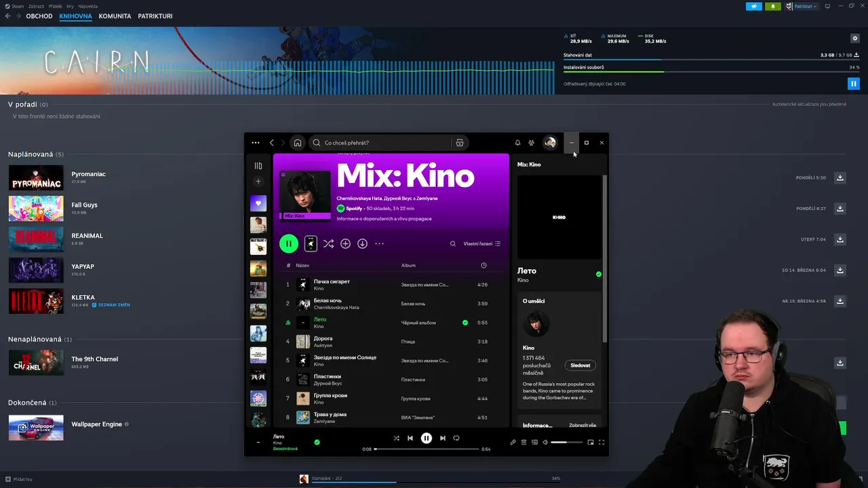The height and width of the screenshot is (488, 868).
Task: Open Přátelé menu in Steam
Action: click(55, 6)
